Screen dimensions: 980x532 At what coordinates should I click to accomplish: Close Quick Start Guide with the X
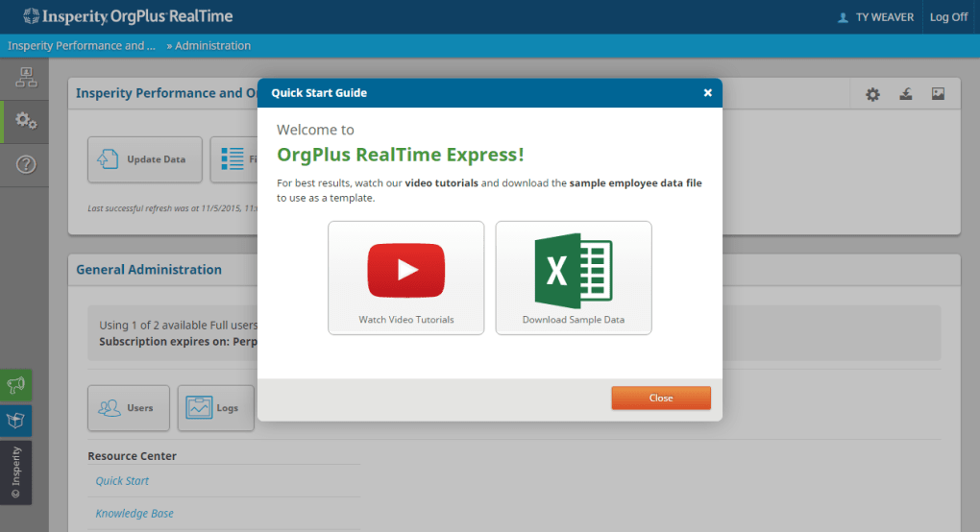point(708,93)
